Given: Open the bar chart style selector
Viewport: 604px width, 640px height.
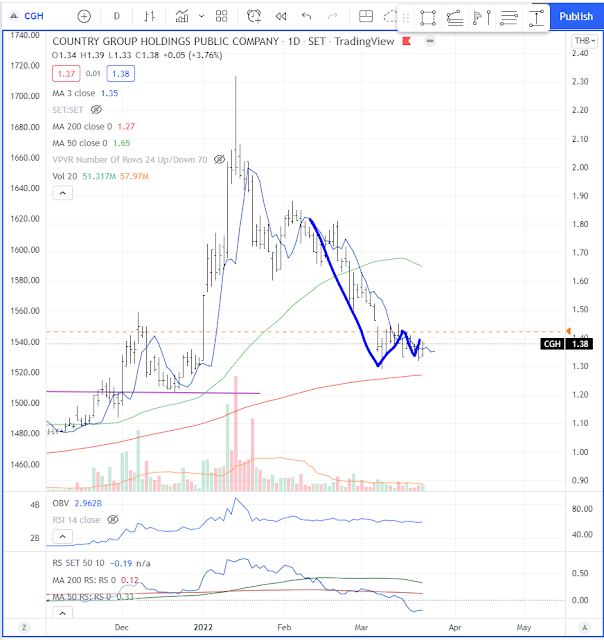Looking at the screenshot, I should (x=149, y=16).
